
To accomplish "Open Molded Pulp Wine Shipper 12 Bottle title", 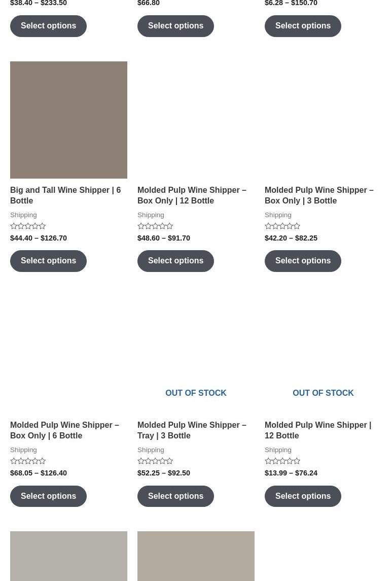I will click(318, 430).
